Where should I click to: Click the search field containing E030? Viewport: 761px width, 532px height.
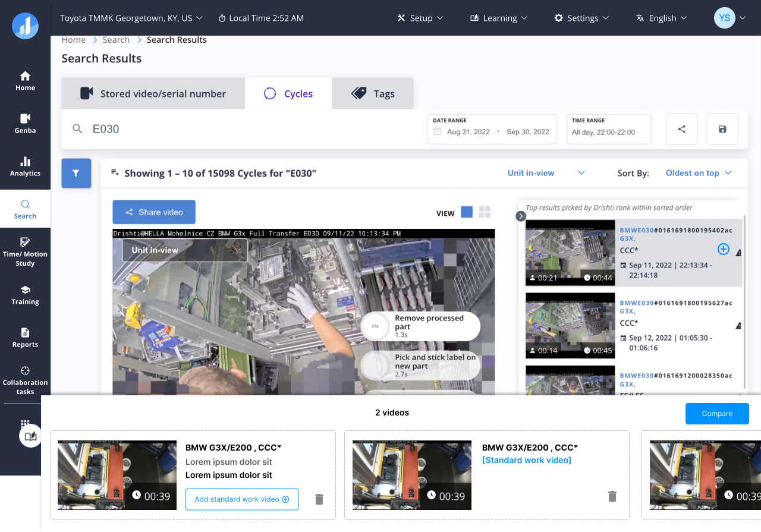(x=244, y=129)
